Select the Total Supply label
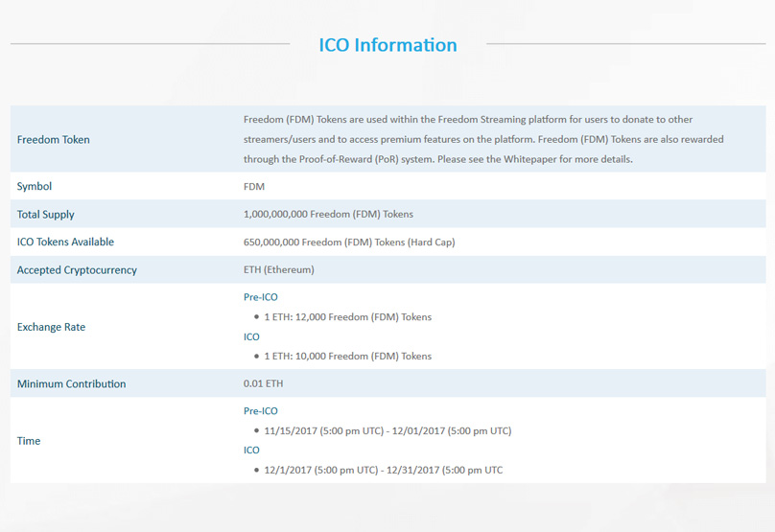Image resolution: width=775 pixels, height=532 pixels. tap(45, 215)
